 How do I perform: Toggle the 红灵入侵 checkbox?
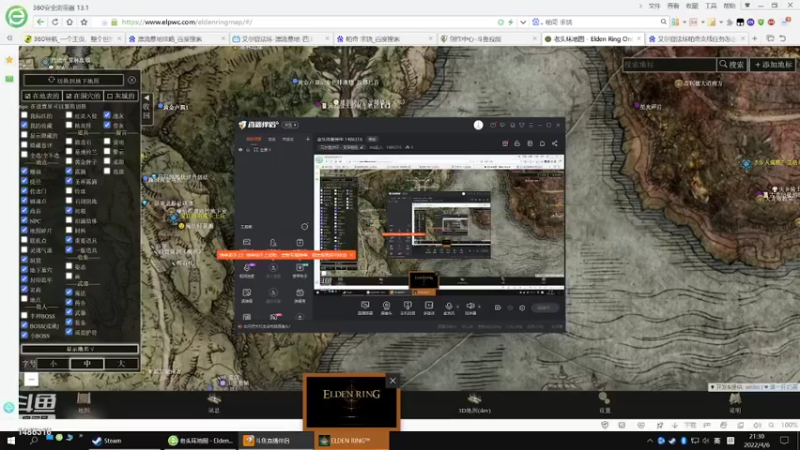pyautogui.click(x=69, y=115)
